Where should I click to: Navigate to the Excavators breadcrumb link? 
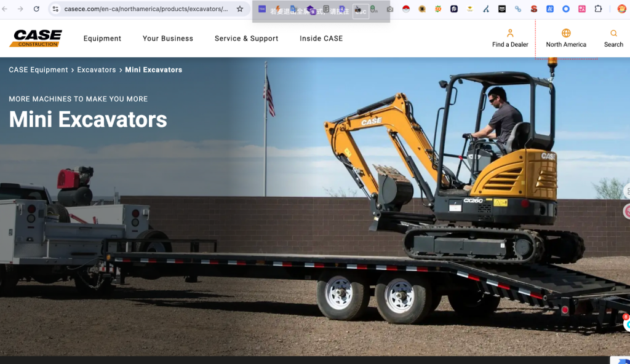(97, 70)
